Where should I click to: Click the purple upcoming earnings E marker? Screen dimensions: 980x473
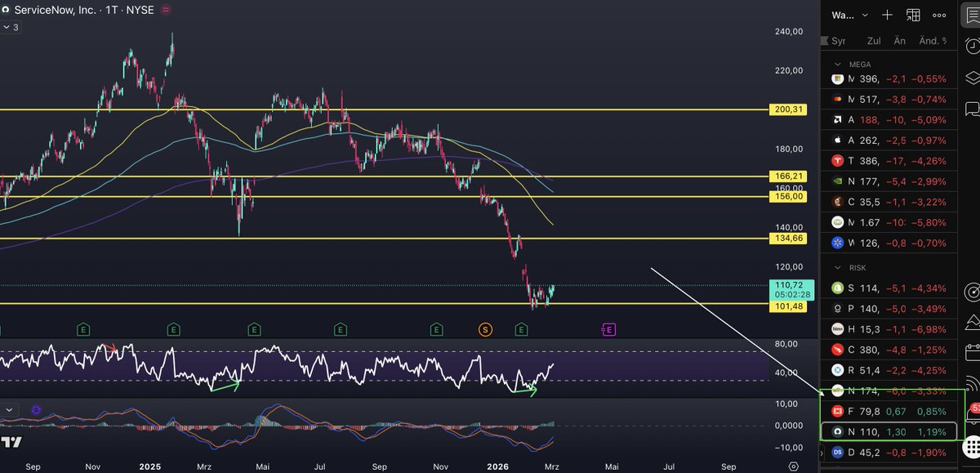point(608,329)
